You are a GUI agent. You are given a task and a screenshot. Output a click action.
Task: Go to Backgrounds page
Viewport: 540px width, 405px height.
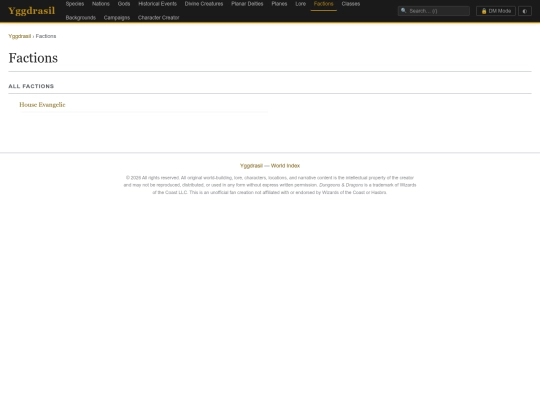(81, 18)
